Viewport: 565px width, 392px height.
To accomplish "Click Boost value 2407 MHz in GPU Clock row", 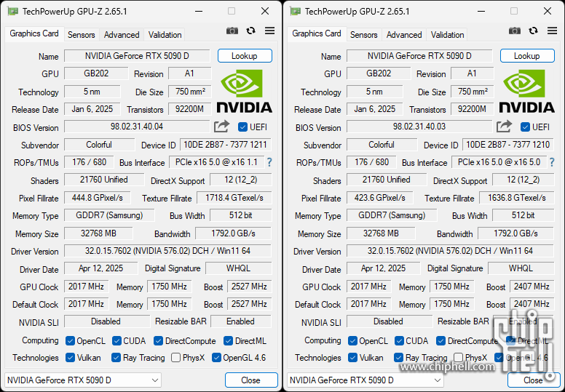I will (532, 287).
